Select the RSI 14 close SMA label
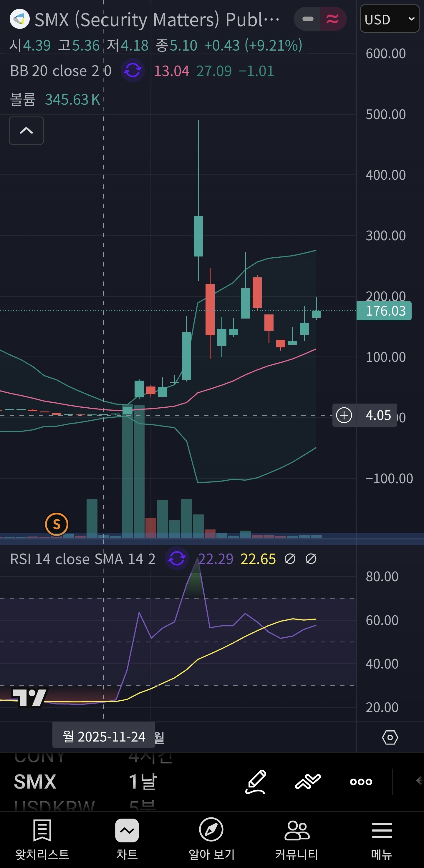 pyautogui.click(x=83, y=559)
